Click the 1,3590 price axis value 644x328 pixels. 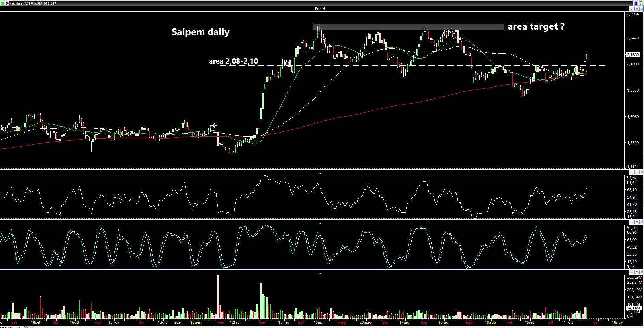(x=633, y=143)
